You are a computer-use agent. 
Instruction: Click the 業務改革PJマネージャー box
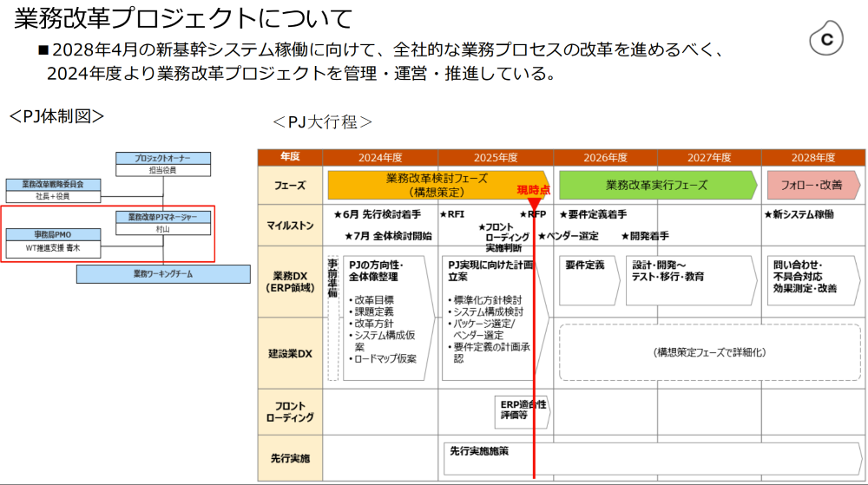[163, 222]
